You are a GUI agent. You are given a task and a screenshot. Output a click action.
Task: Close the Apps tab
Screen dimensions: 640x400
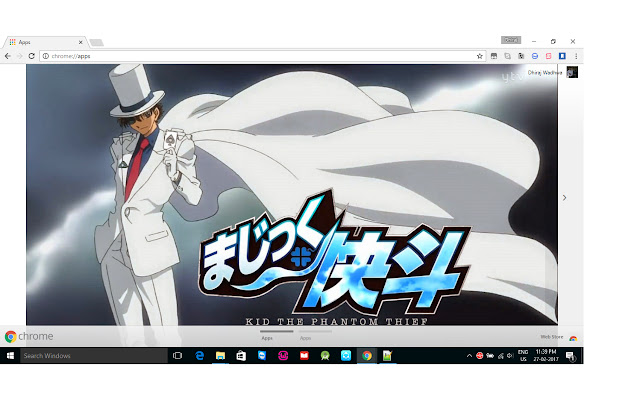point(80,42)
